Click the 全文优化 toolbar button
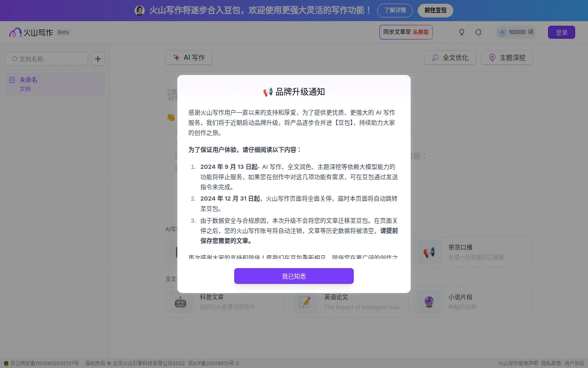Viewport: 588px width, 368px height. point(450,57)
